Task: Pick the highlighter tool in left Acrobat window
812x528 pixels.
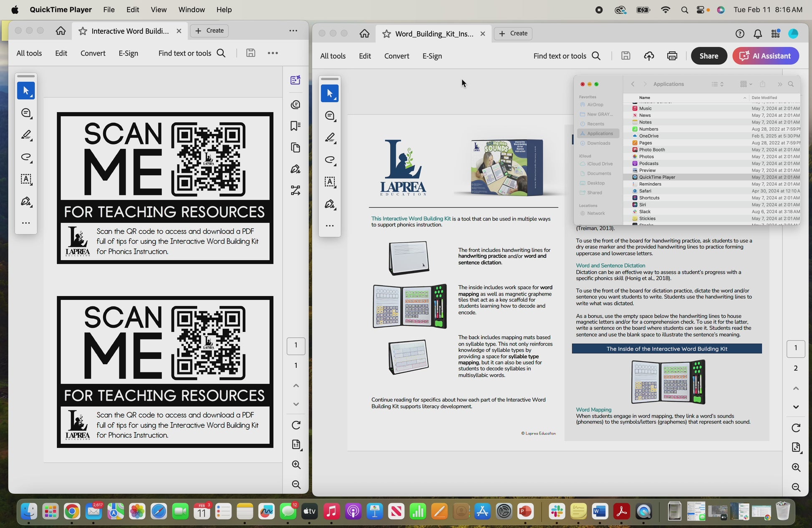Action: click(26, 135)
